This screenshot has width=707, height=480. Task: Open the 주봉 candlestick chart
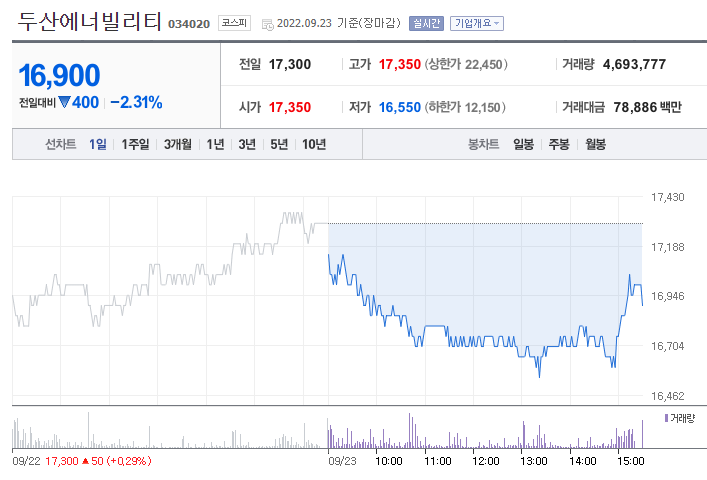[x=559, y=144]
